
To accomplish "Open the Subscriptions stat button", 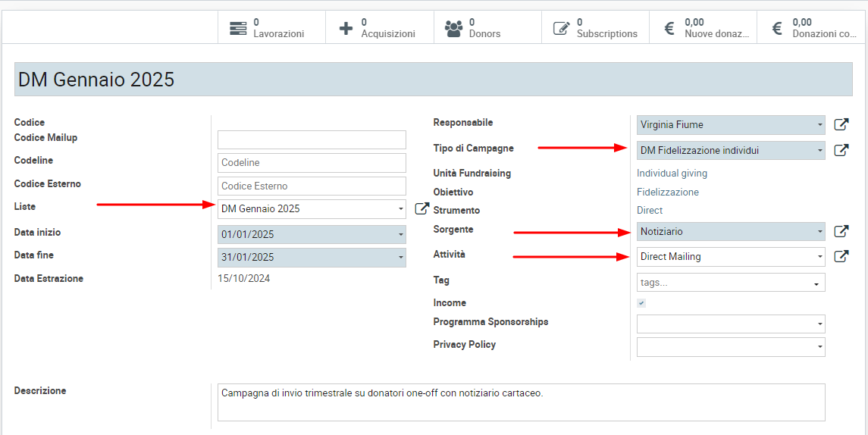I will 595,28.
